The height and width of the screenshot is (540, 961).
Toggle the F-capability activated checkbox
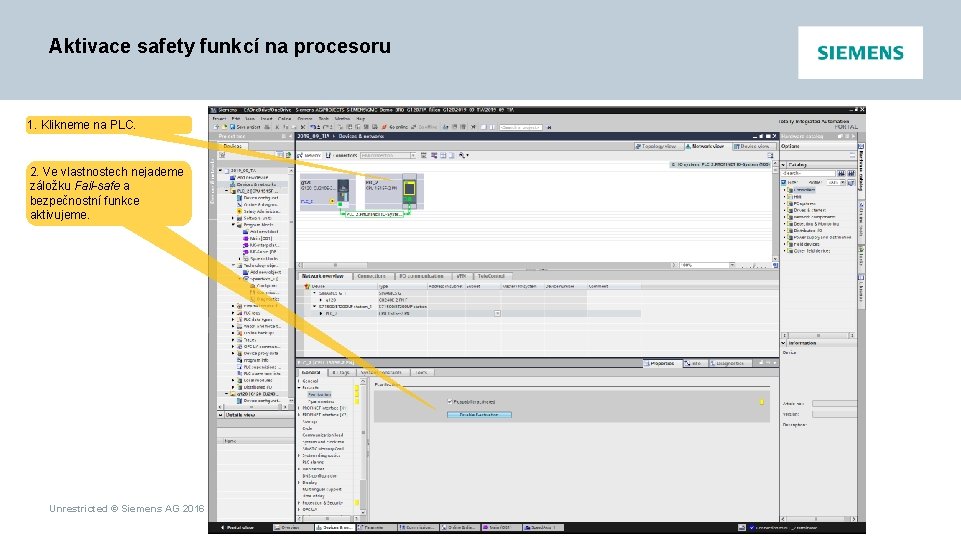(450, 401)
